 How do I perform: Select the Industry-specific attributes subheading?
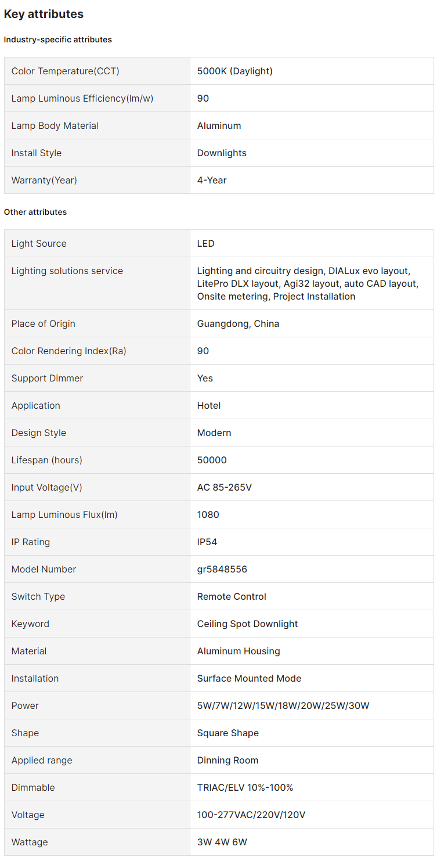pyautogui.click(x=58, y=39)
